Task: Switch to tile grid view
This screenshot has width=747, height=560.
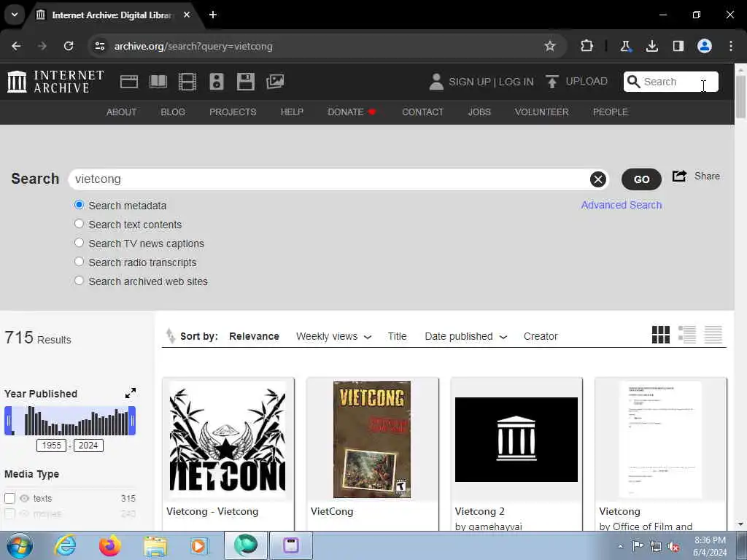Action: (x=661, y=335)
